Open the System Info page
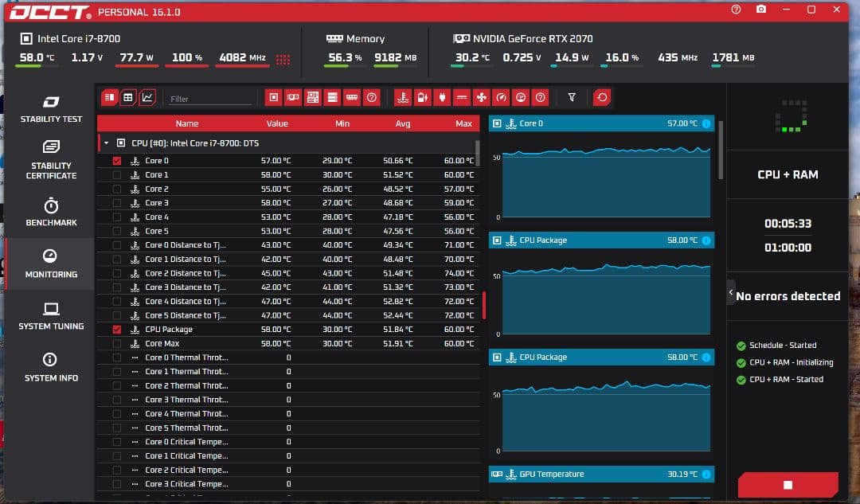 point(51,368)
